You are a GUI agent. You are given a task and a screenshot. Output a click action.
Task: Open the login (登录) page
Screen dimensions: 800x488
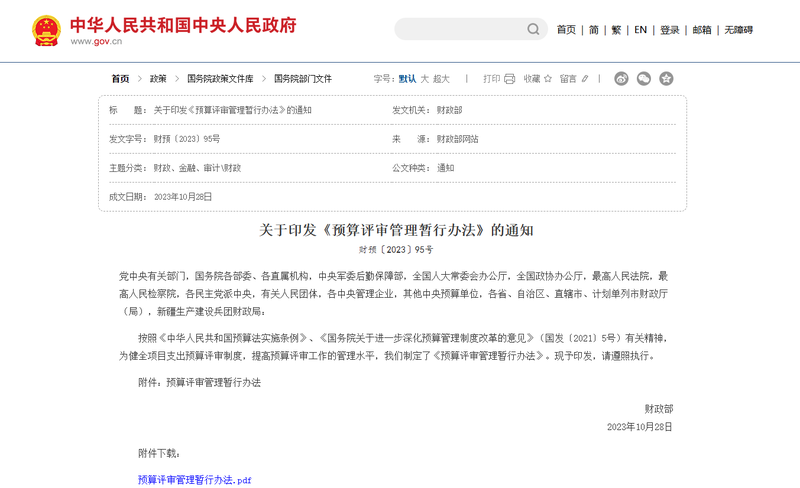click(x=669, y=30)
